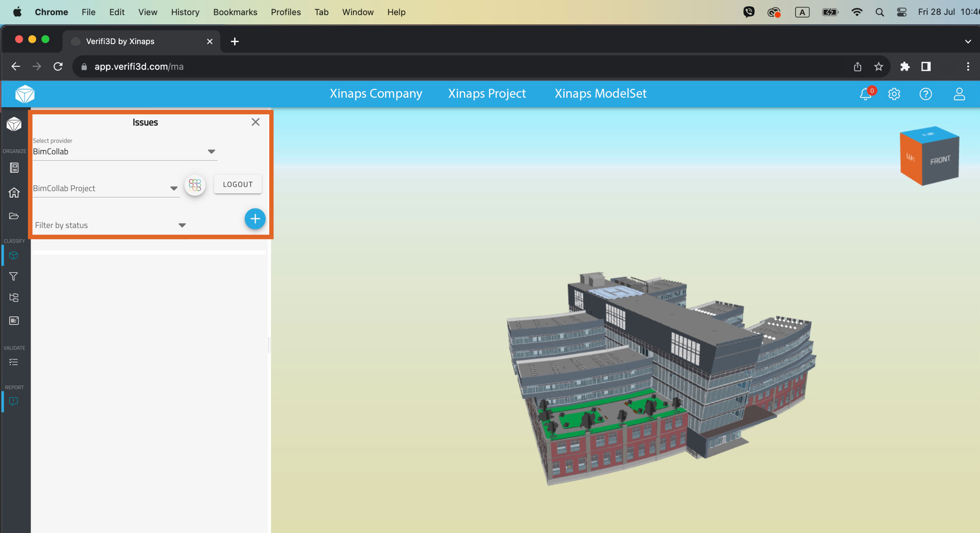Screen dimensions: 980x533
Task: Click the address bar URL
Action: [139, 67]
